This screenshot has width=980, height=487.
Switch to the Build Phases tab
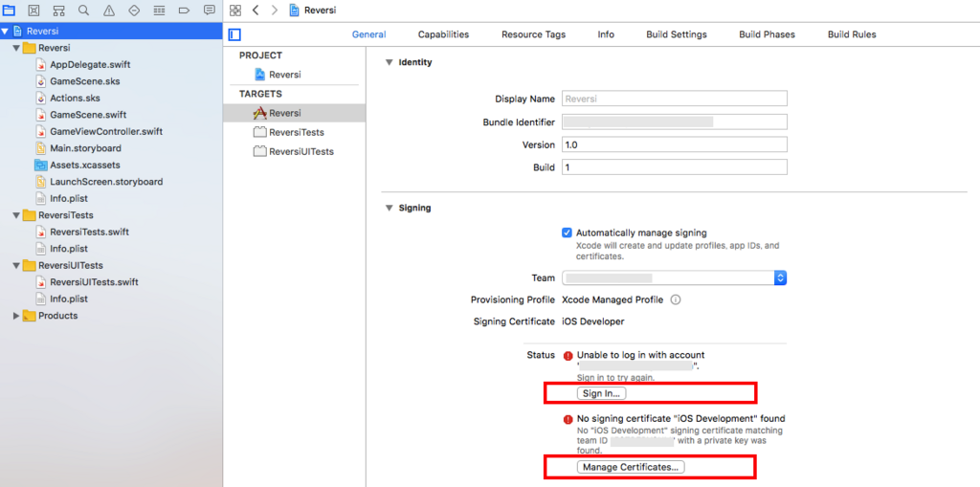tap(767, 34)
